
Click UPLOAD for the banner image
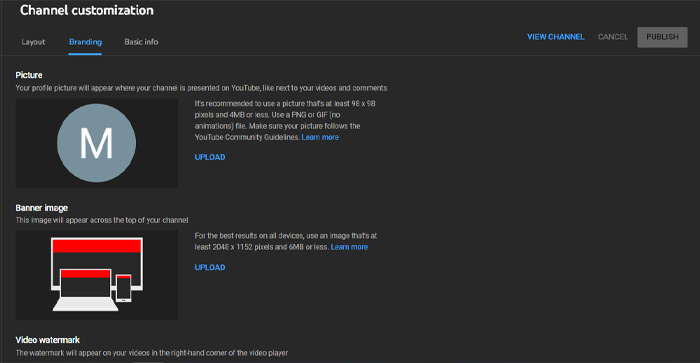pos(210,267)
